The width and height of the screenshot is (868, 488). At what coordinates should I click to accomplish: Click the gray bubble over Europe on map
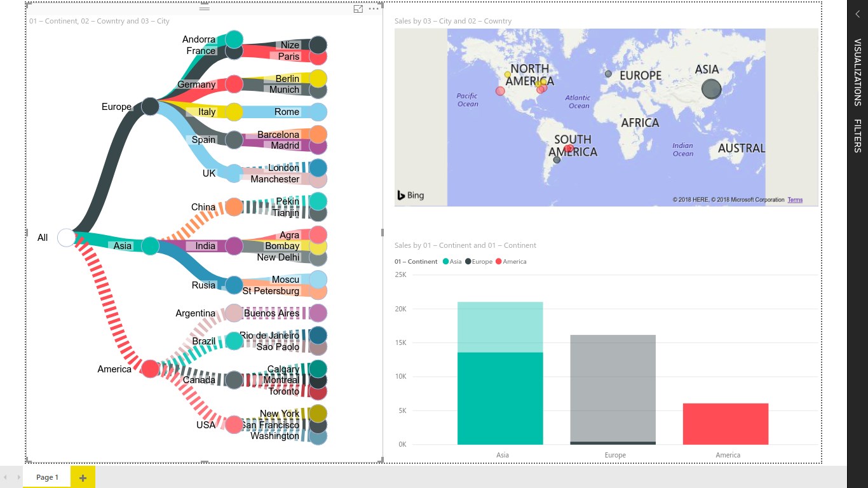[x=608, y=74]
